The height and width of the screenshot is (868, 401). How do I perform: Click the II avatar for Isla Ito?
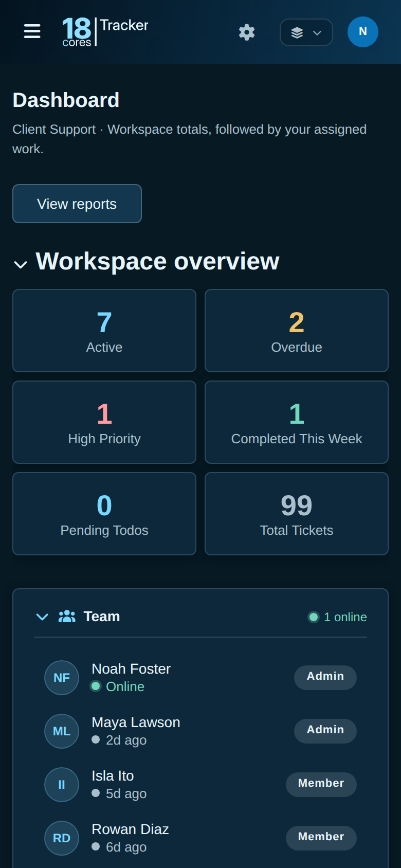[62, 785]
